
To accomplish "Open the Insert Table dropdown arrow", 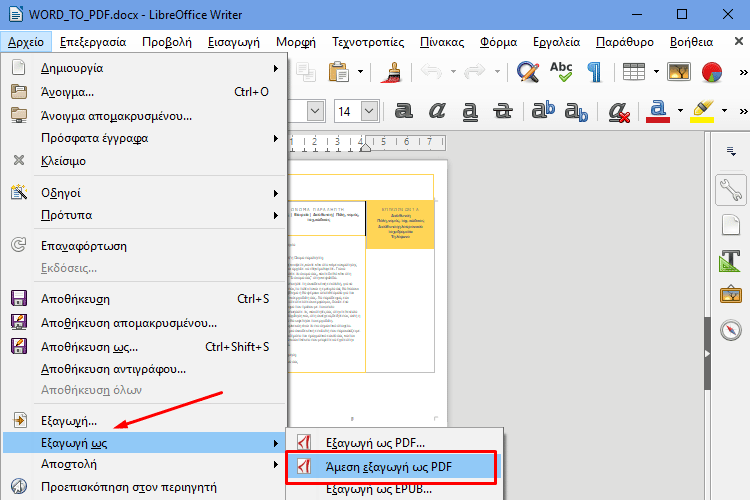I will (x=656, y=72).
